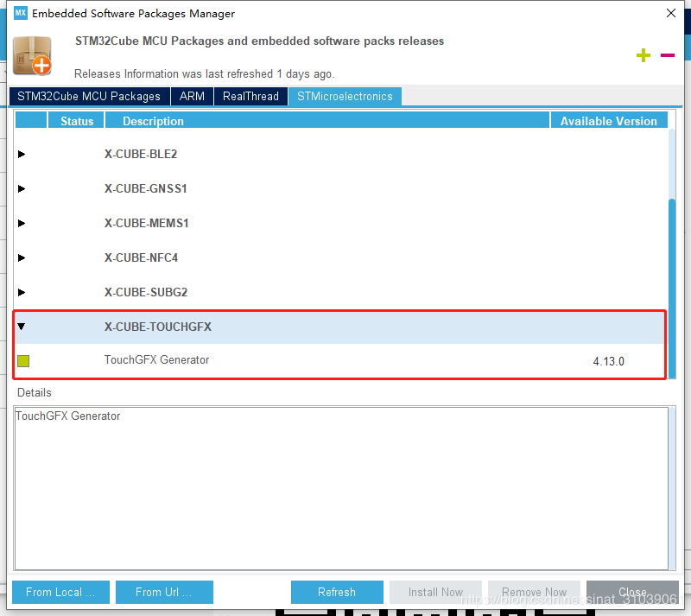Expand the X-CUBE-MEMS1 package entry
The width and height of the screenshot is (691, 616).
tap(21, 223)
